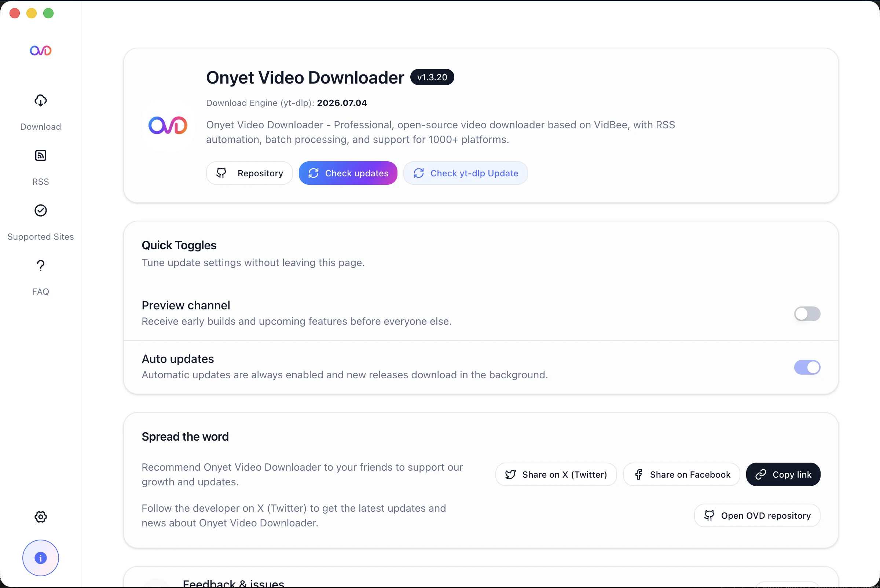Click the large OVD app logo

coord(168,126)
